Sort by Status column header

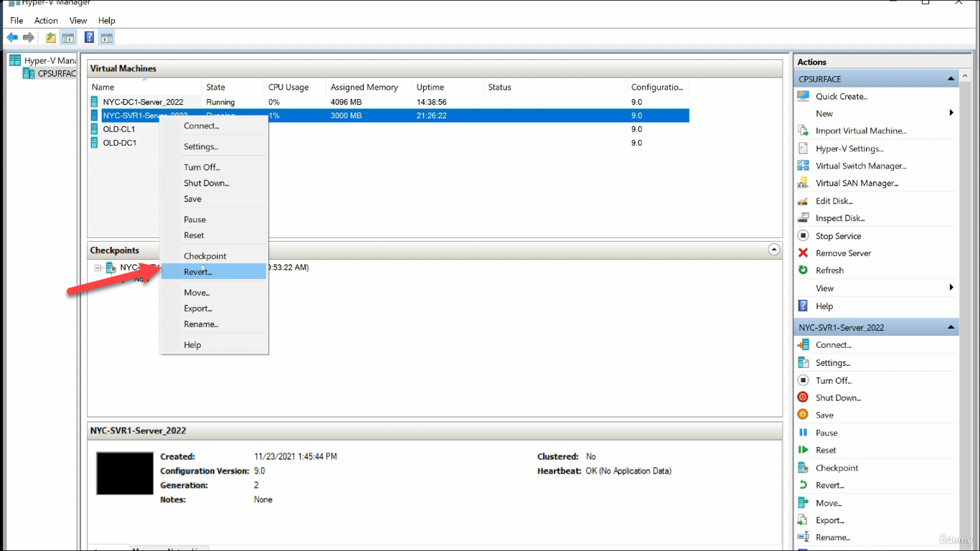(x=555, y=87)
